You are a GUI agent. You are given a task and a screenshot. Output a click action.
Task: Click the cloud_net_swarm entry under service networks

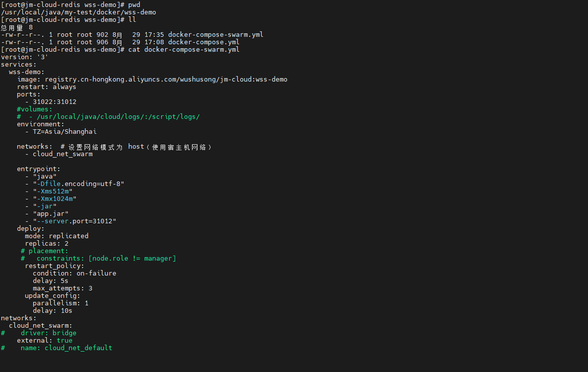[x=62, y=154]
